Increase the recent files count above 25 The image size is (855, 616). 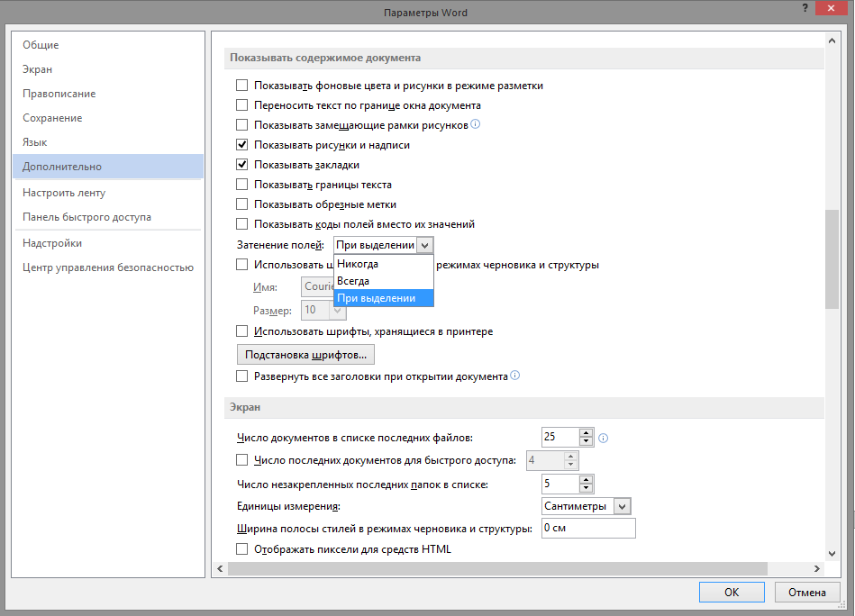[x=587, y=433]
